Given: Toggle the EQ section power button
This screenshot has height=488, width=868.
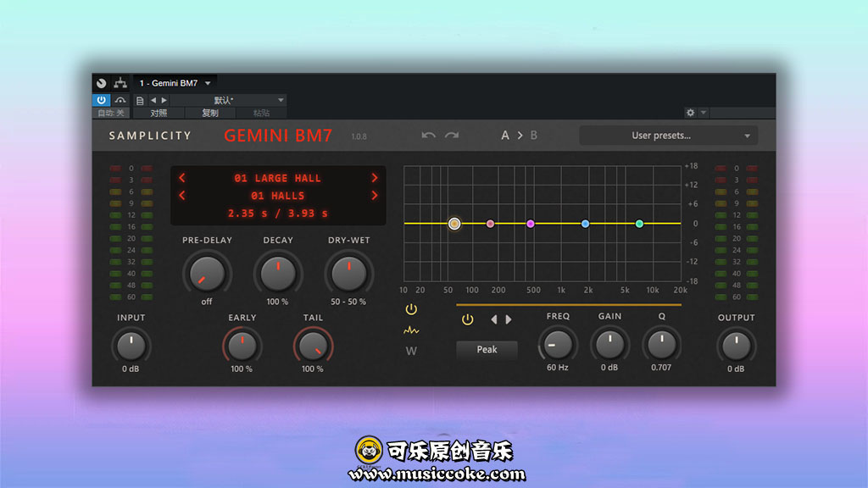Looking at the screenshot, I should 411,309.
